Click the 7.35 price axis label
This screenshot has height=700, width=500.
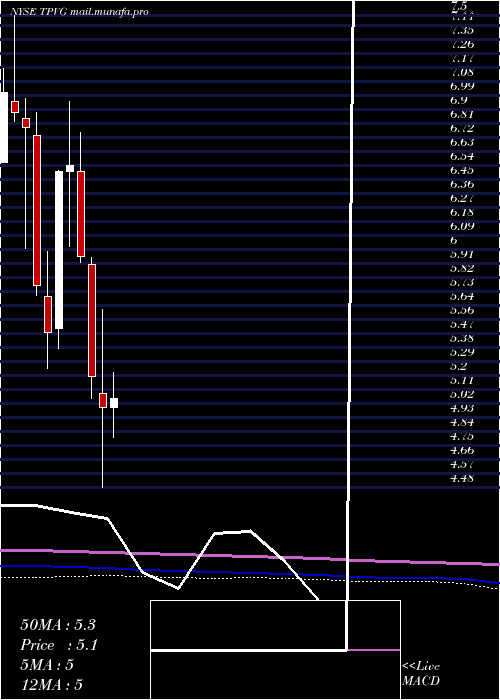pos(462,30)
